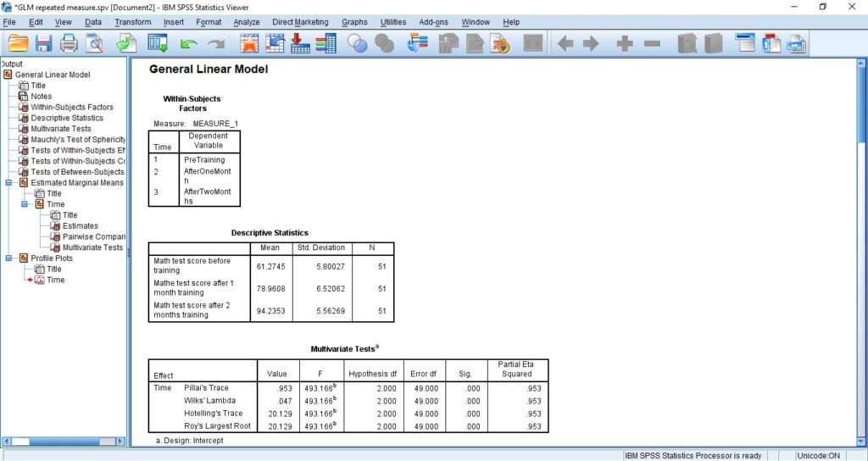Select Pairwise Comparisons in the outline tree
The width and height of the screenshot is (868, 461).
tap(93, 236)
